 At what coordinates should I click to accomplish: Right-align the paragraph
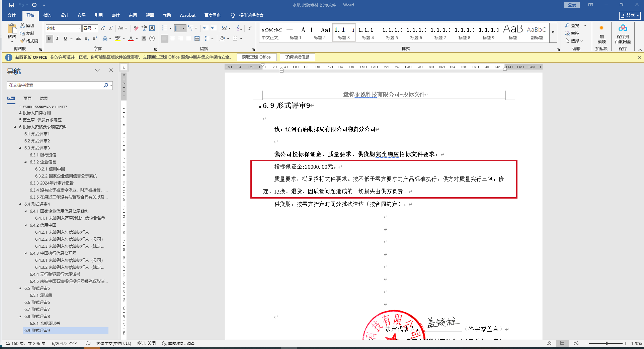click(181, 38)
